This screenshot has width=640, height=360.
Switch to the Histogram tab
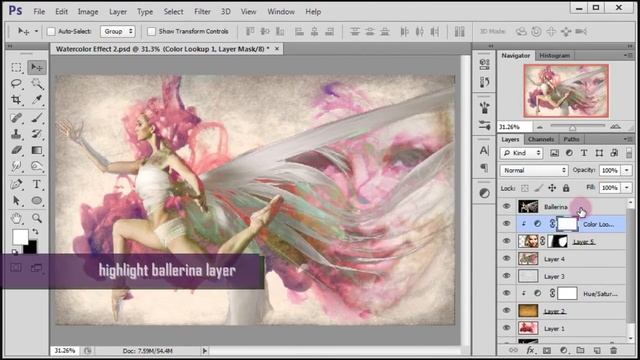[x=554, y=56]
